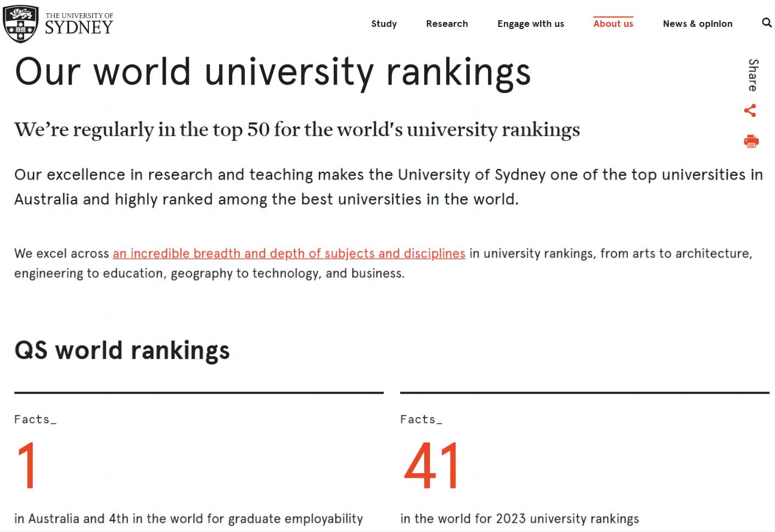Click the 'top 50' subheading text

[297, 130]
